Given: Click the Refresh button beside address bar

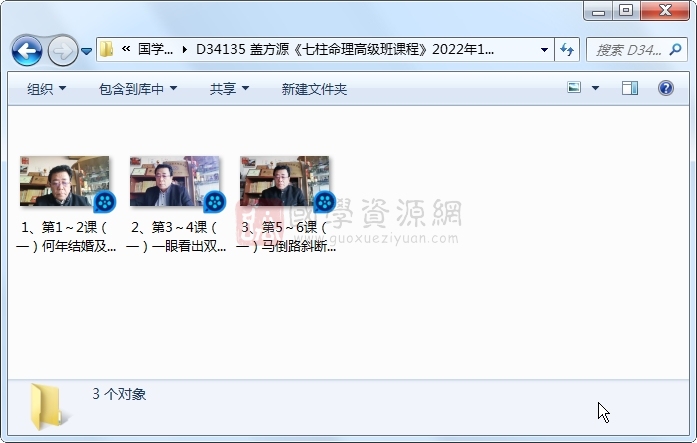Looking at the screenshot, I should pyautogui.click(x=567, y=49).
